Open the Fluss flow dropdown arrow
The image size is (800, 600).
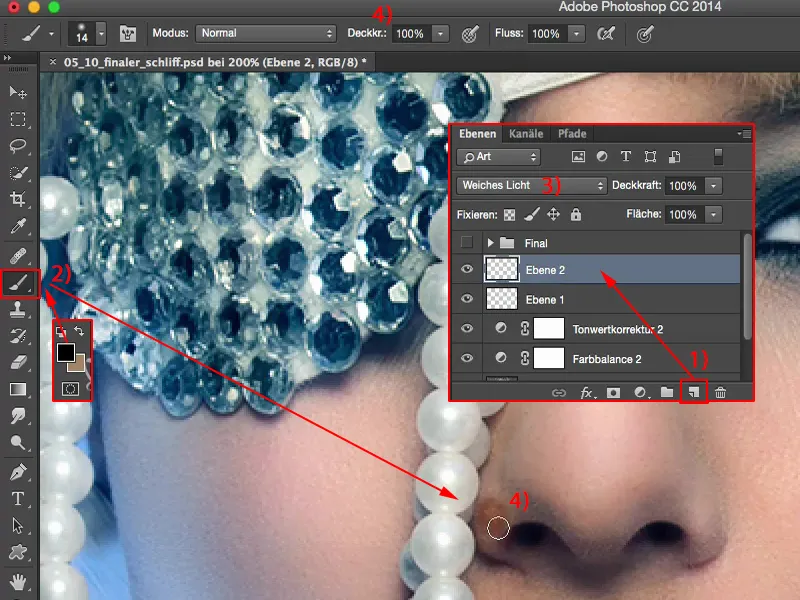click(577, 34)
